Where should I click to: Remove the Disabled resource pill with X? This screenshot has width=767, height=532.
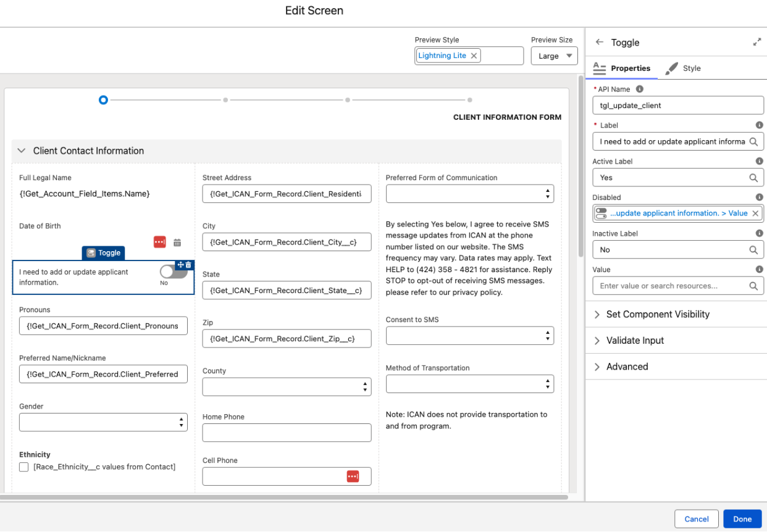tap(755, 214)
